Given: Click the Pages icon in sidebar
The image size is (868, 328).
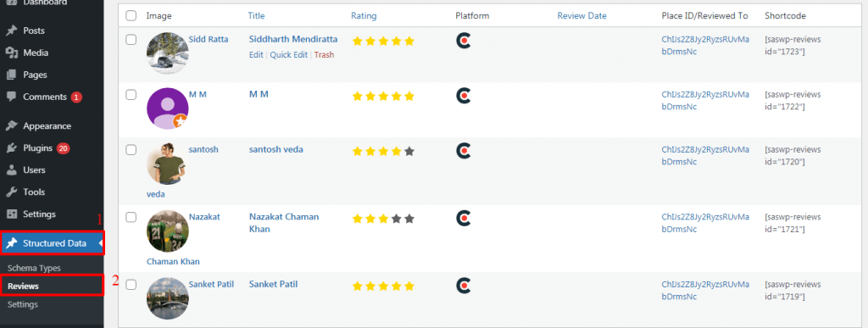Looking at the screenshot, I should [x=12, y=75].
